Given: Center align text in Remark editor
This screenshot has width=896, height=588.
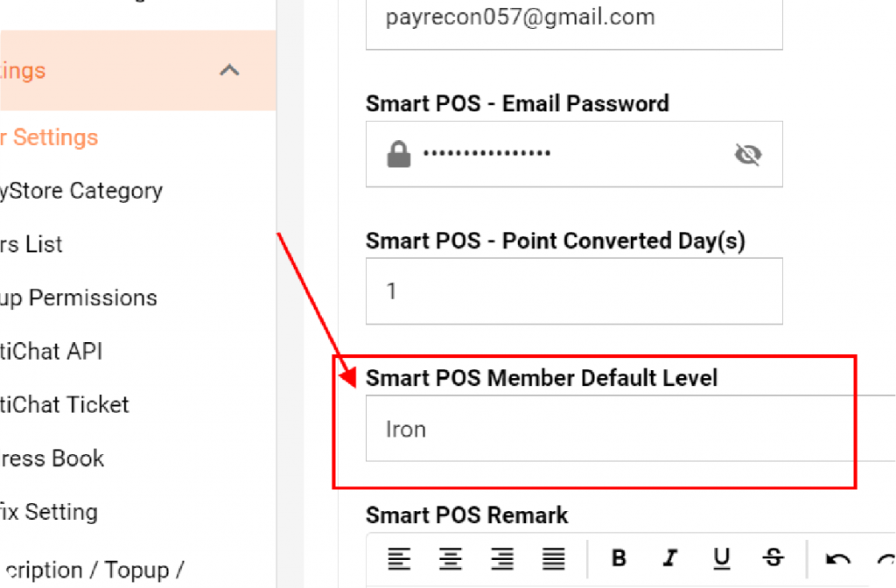Looking at the screenshot, I should tap(451, 558).
